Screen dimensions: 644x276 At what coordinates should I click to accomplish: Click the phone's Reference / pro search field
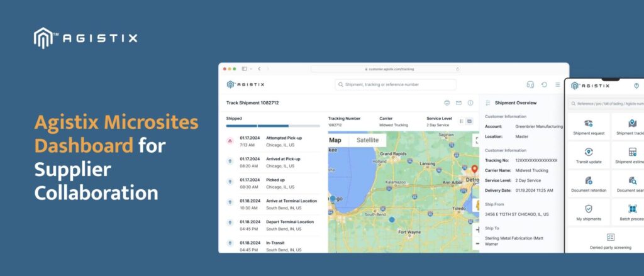[x=606, y=104]
